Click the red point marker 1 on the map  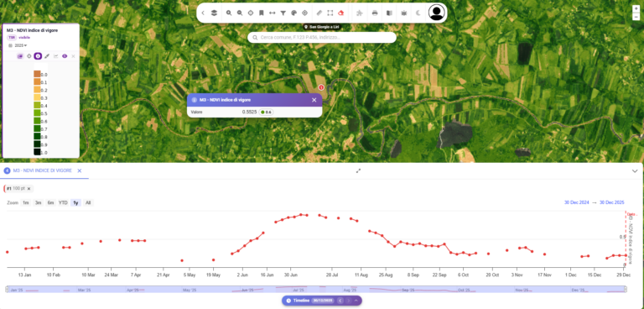click(x=321, y=87)
